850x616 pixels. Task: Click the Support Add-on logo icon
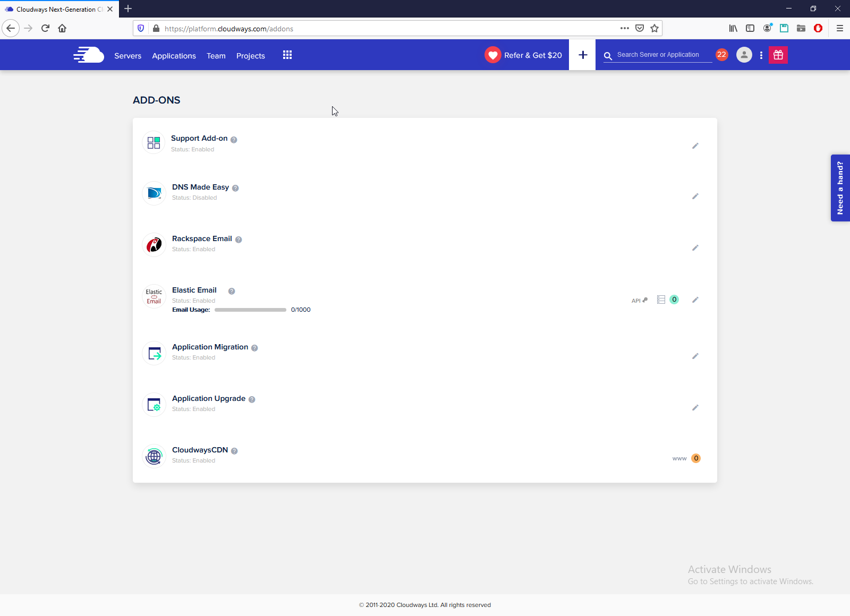point(154,142)
